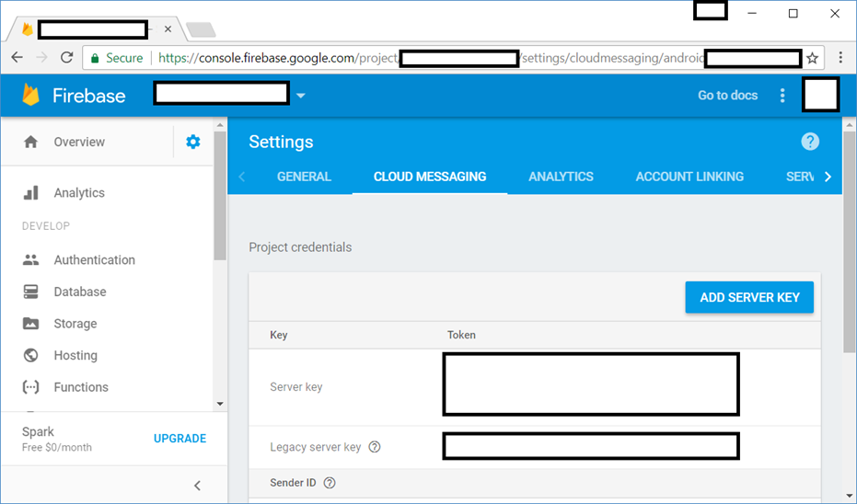Viewport: 857px width, 504px height.
Task: Click the Authentication people icon
Action: tap(30, 260)
